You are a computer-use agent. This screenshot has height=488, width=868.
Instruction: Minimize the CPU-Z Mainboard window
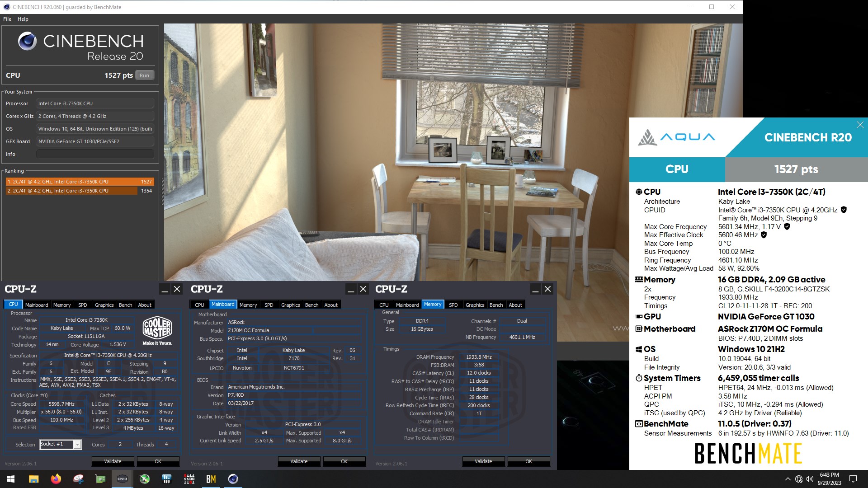click(x=351, y=289)
